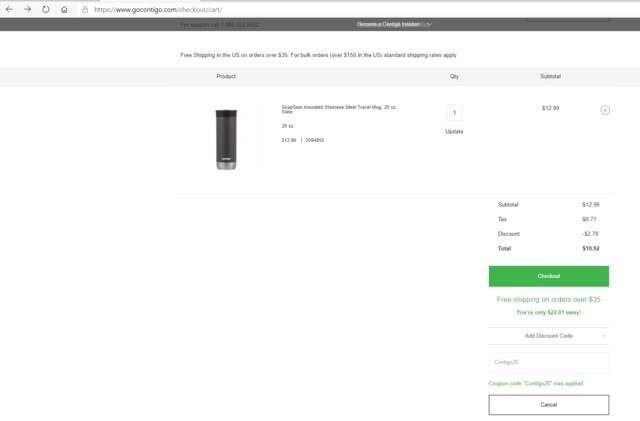Select the Tax amount $0.71

(589, 219)
